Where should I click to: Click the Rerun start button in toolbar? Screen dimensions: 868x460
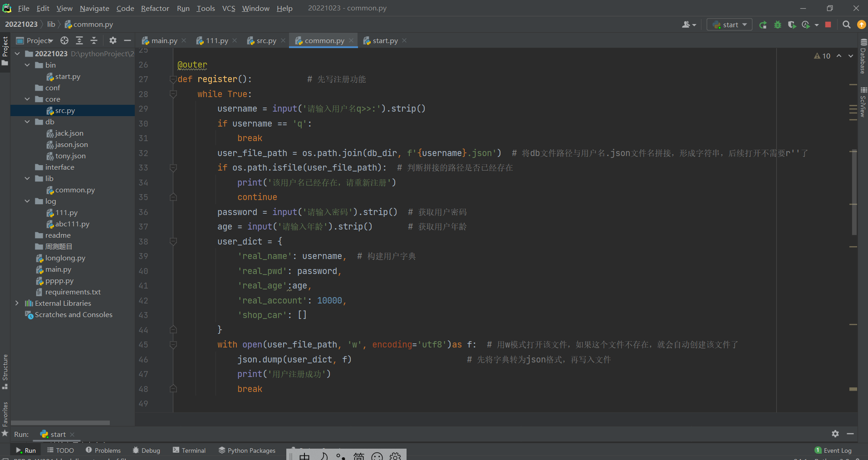[763, 25]
